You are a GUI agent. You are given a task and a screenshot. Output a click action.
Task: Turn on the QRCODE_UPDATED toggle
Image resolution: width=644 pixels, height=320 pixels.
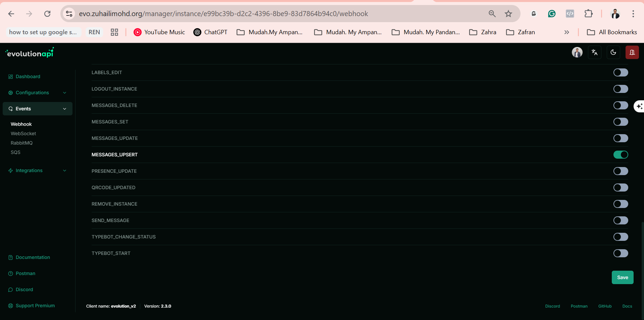[621, 188]
